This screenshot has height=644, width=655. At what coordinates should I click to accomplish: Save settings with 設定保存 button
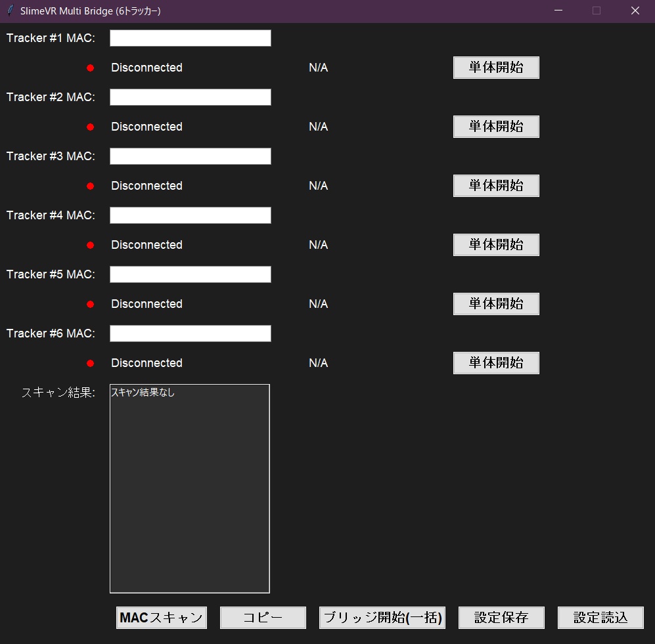coord(501,618)
